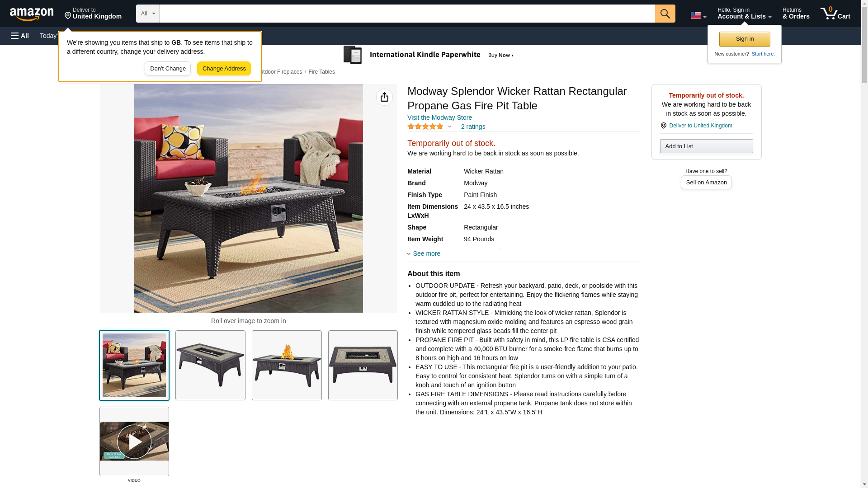This screenshot has width=868, height=488.
Task: Click the Change Address button
Action: [x=224, y=69]
